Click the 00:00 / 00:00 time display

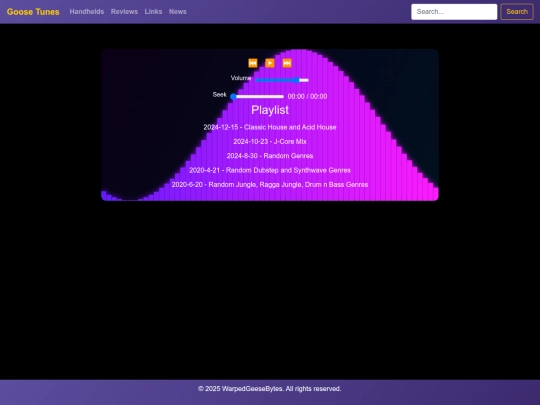pyautogui.click(x=308, y=96)
